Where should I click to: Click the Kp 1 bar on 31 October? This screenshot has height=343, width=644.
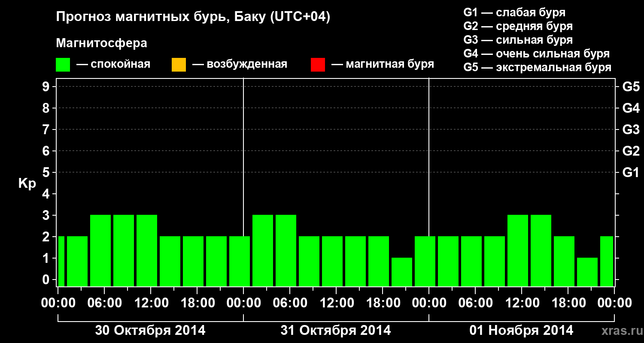[x=402, y=272]
